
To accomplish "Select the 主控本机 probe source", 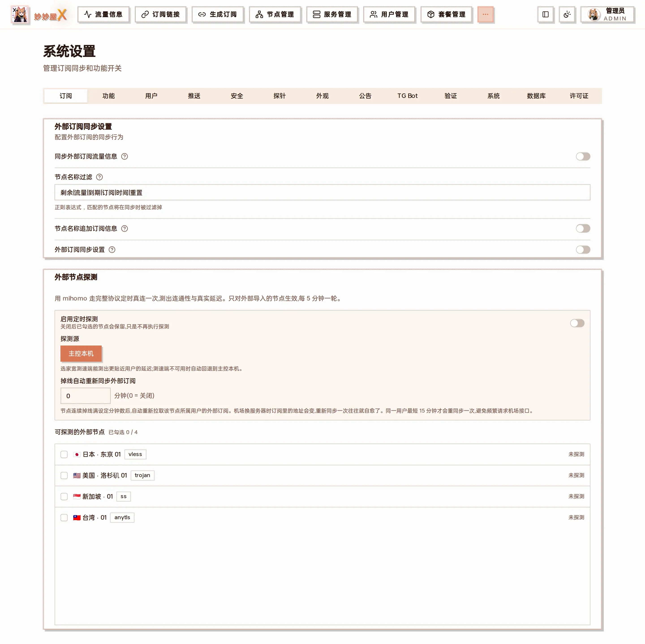I will pyautogui.click(x=81, y=353).
